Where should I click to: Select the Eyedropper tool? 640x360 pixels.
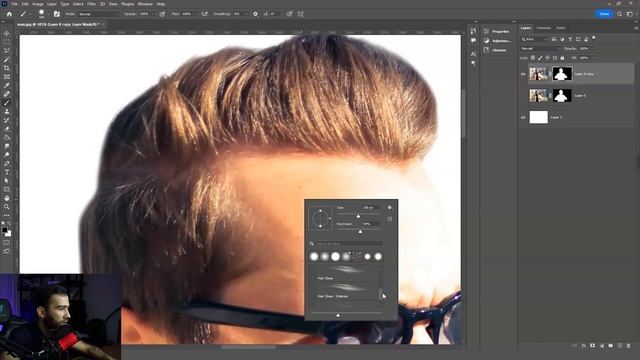pos(7,85)
